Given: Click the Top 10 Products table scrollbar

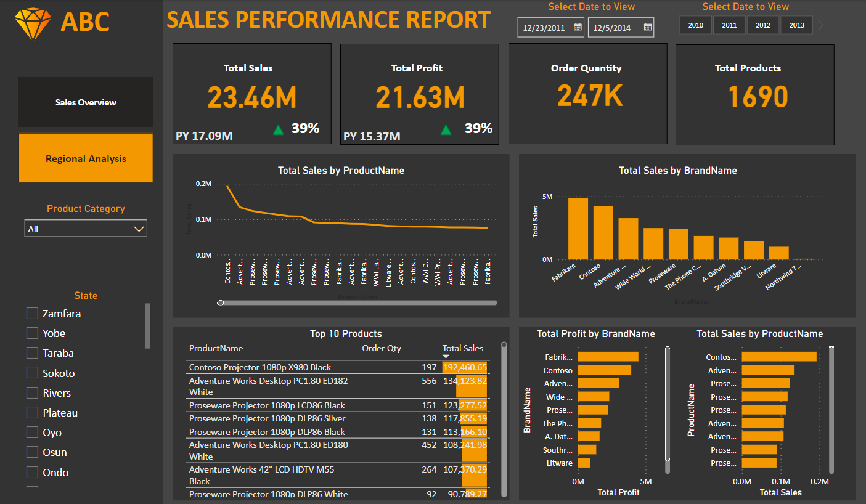Looking at the screenshot, I should click(x=504, y=419).
